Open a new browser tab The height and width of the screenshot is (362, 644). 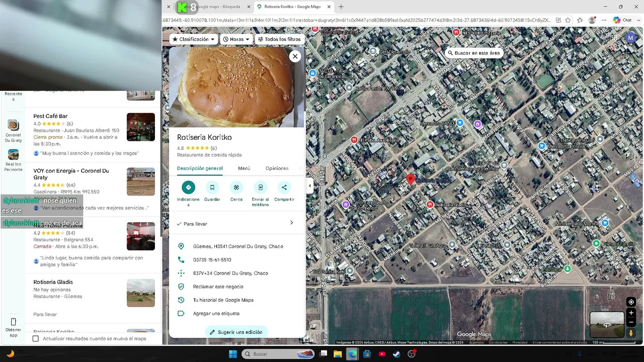(341, 7)
